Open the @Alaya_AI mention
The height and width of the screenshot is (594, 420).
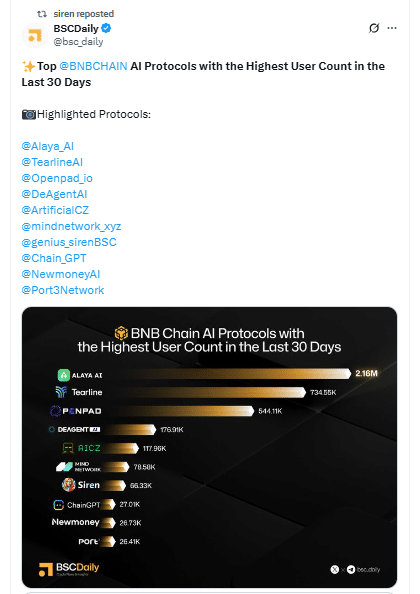(x=48, y=146)
